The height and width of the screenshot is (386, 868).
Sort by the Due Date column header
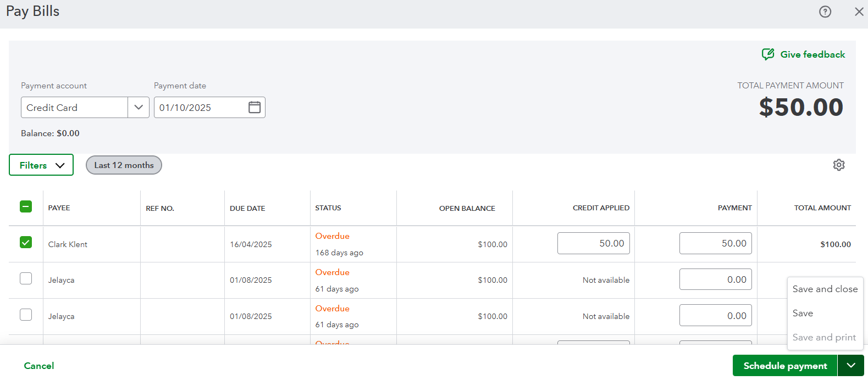(247, 209)
